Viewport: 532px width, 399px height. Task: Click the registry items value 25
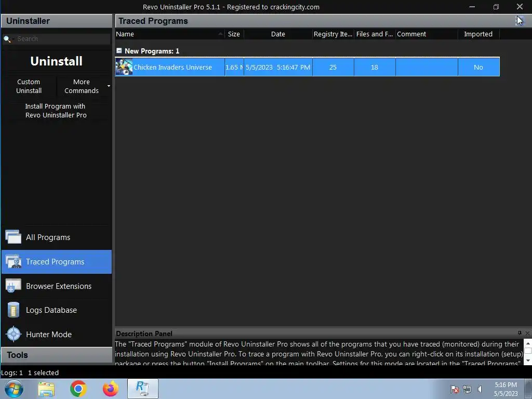coord(333,67)
